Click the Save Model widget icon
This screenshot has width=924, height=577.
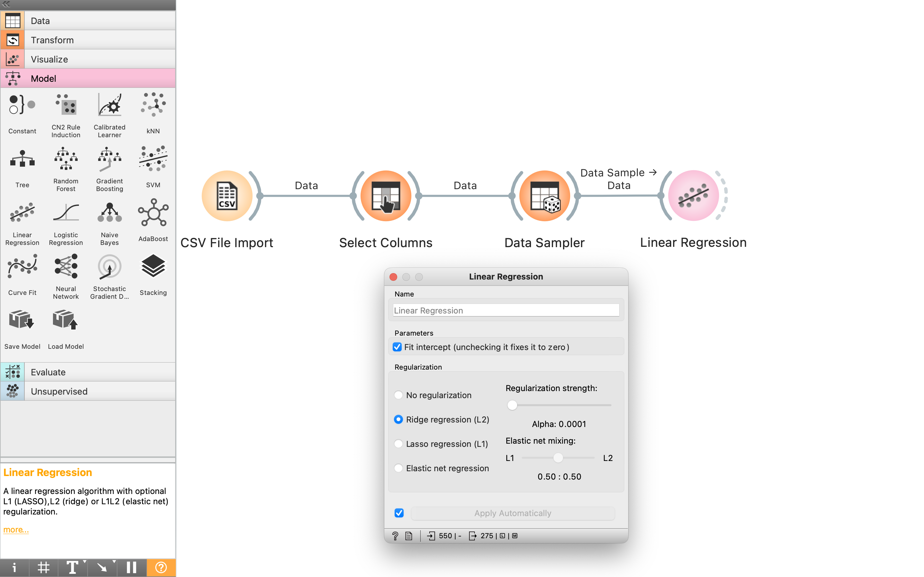[22, 321]
